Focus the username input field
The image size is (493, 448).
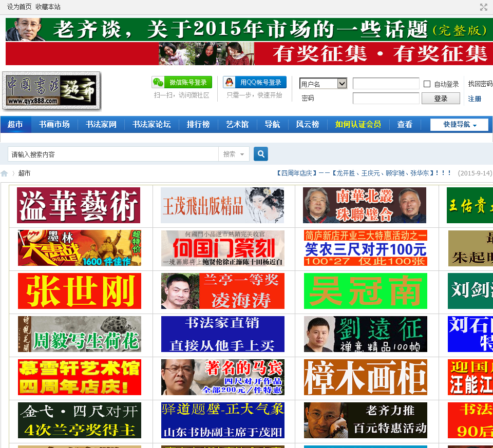click(386, 84)
